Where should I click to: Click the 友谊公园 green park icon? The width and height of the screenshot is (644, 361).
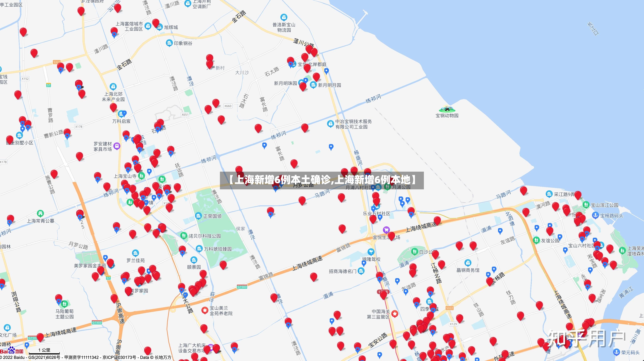tap(536, 240)
